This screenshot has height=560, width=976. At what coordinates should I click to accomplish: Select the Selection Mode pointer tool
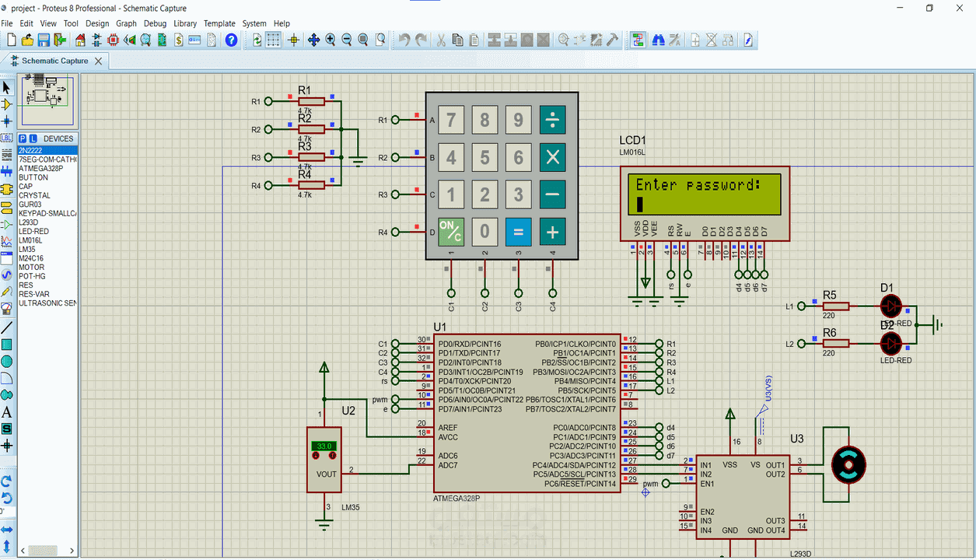(8, 87)
